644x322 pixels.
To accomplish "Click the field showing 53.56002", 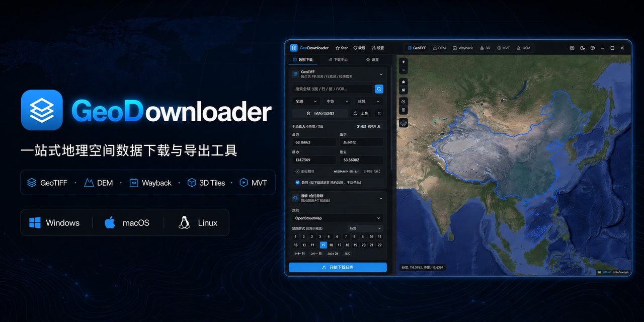I will (361, 160).
